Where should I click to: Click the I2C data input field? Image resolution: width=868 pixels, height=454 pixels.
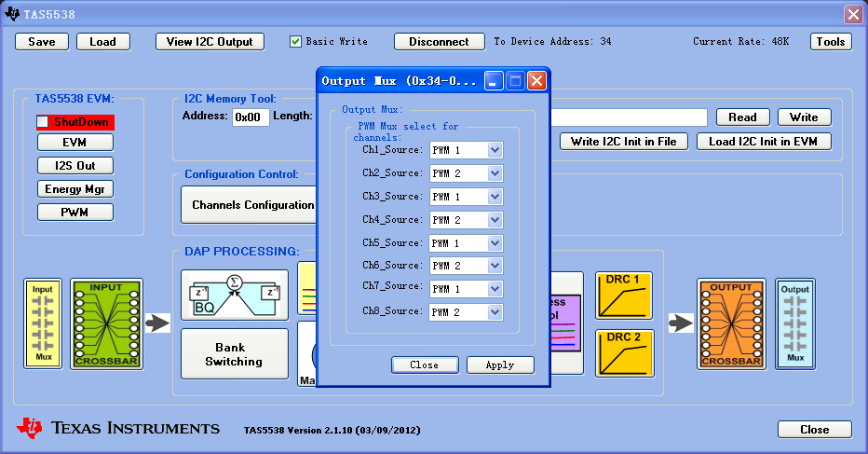[x=629, y=117]
